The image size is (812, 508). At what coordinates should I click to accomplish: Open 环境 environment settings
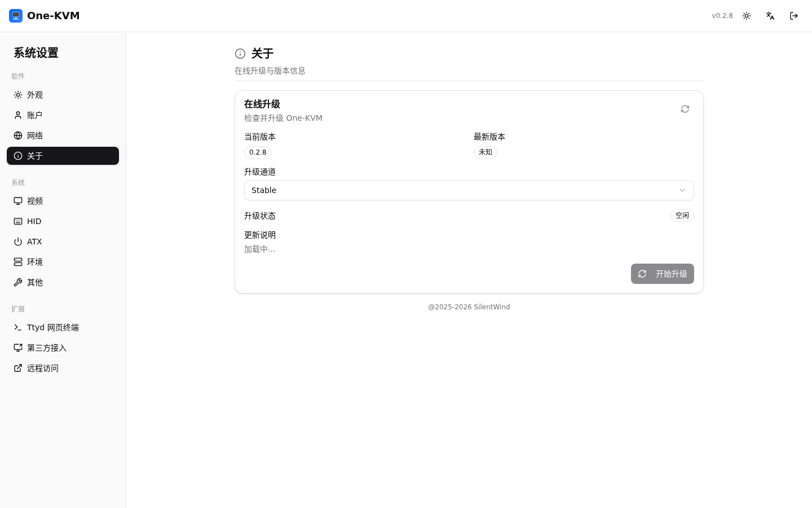(x=63, y=262)
